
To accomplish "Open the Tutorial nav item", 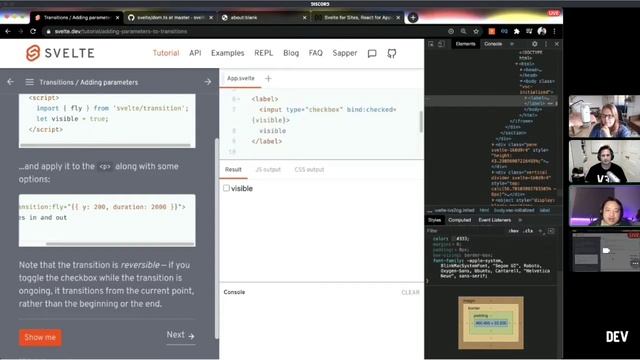I will click(166, 53).
